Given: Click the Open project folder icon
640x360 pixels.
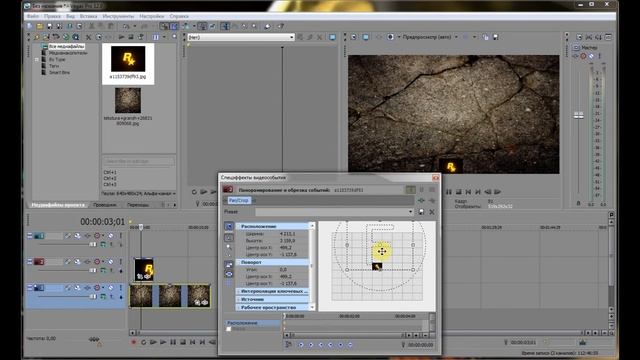Looking at the screenshot, I should tap(40, 26).
